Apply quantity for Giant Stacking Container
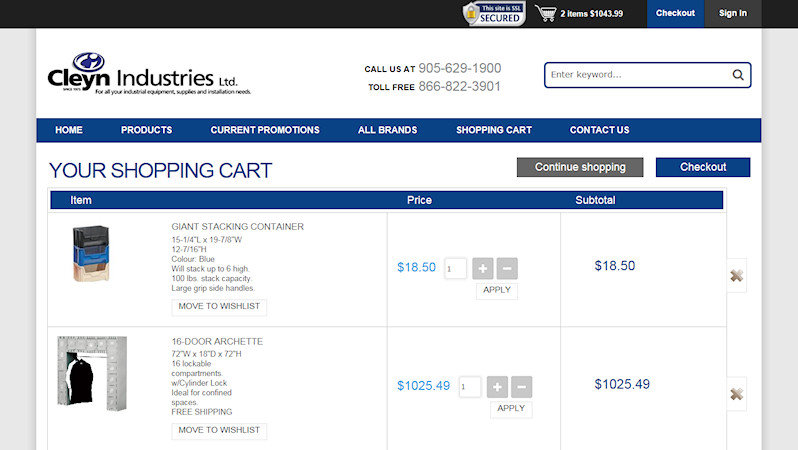 (x=497, y=290)
